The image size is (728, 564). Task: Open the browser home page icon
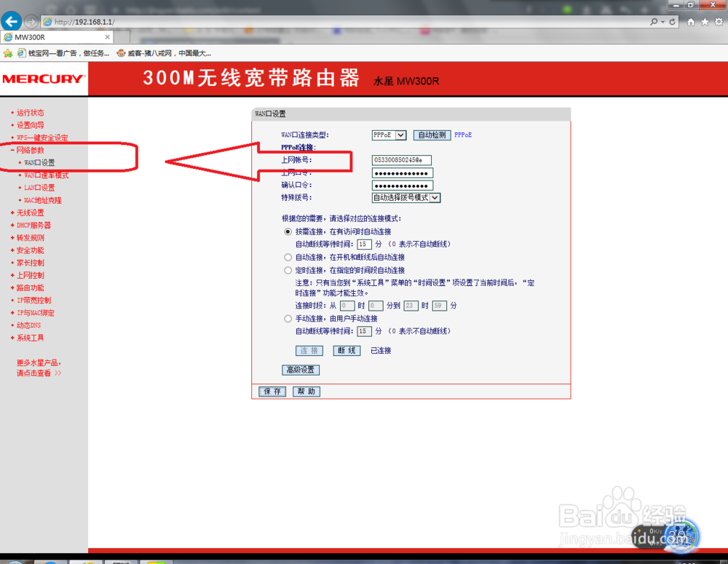tap(689, 23)
